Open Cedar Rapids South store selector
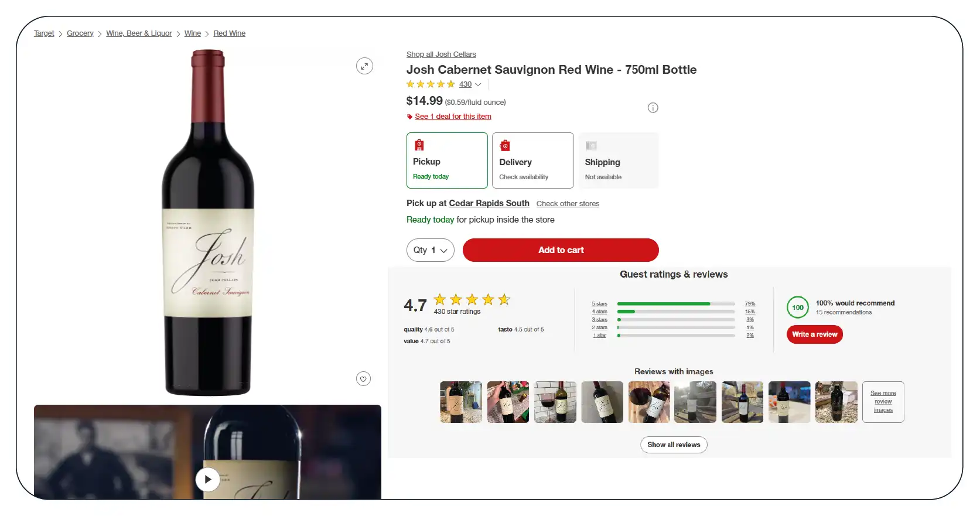 (489, 203)
